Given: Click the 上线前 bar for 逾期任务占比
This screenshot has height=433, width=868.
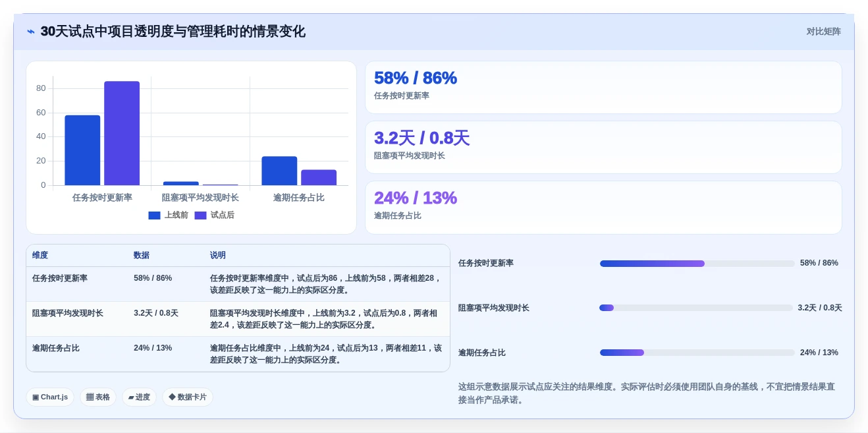Looking at the screenshot, I should pyautogui.click(x=279, y=171).
